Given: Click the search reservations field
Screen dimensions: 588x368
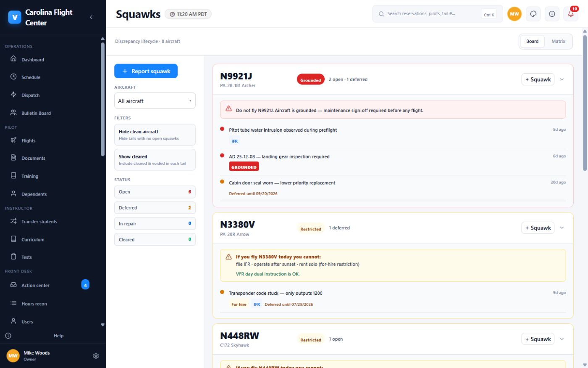Looking at the screenshot, I should click(x=437, y=14).
